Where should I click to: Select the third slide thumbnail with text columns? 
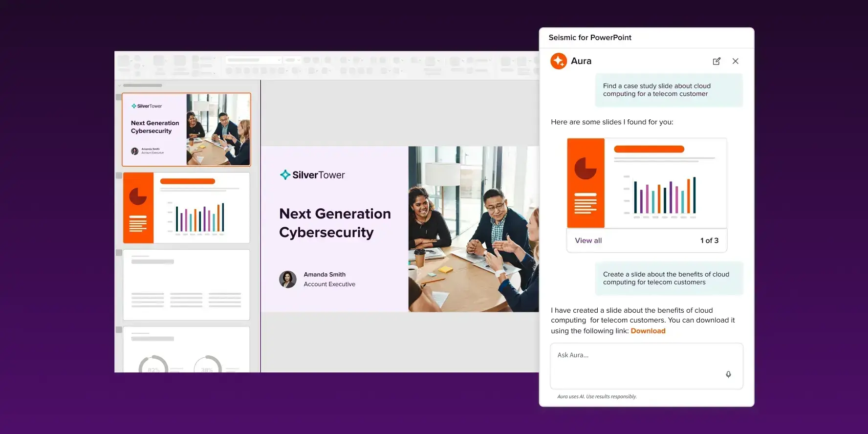click(x=186, y=285)
